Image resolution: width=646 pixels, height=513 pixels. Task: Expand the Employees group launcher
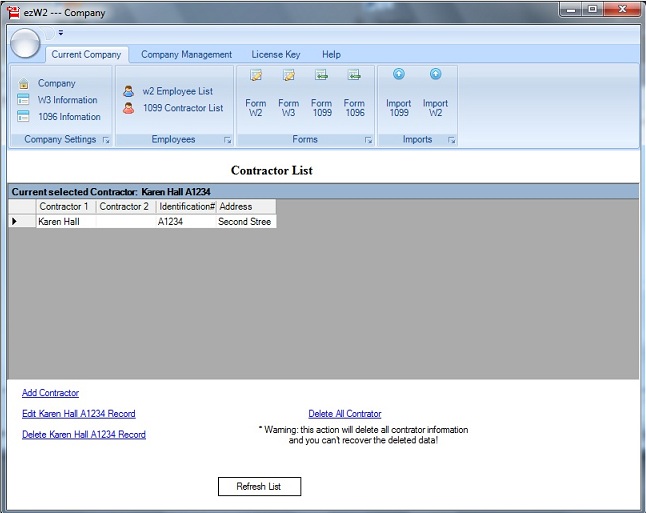pyautogui.click(x=227, y=140)
